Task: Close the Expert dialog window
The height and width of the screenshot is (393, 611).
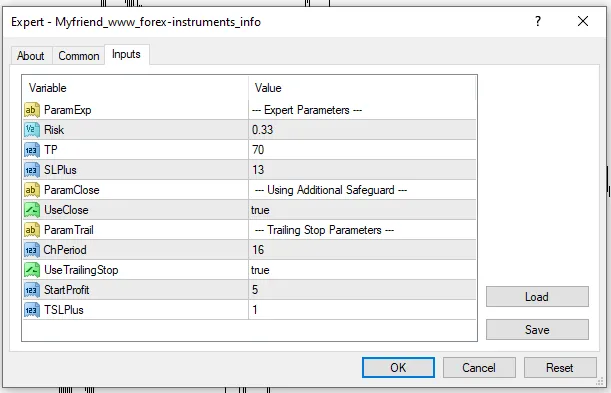Action: 583,21
